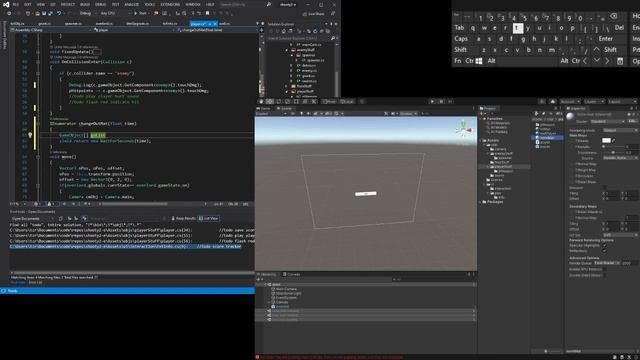Screen dimensions: 640x360
Task: Open the Assembly-CSharp project scope dropdown
Action: point(51,30)
